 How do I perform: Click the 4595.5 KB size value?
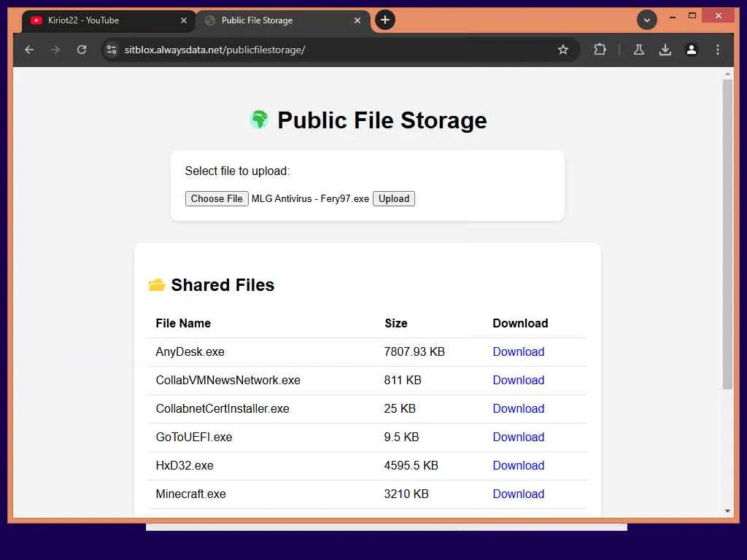click(411, 466)
